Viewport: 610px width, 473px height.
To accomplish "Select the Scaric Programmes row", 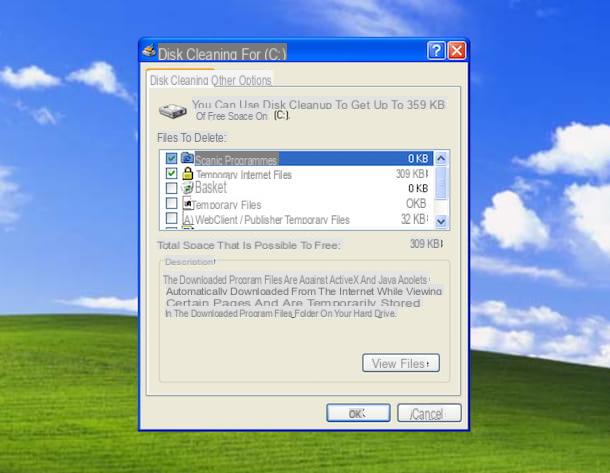I will click(x=297, y=158).
